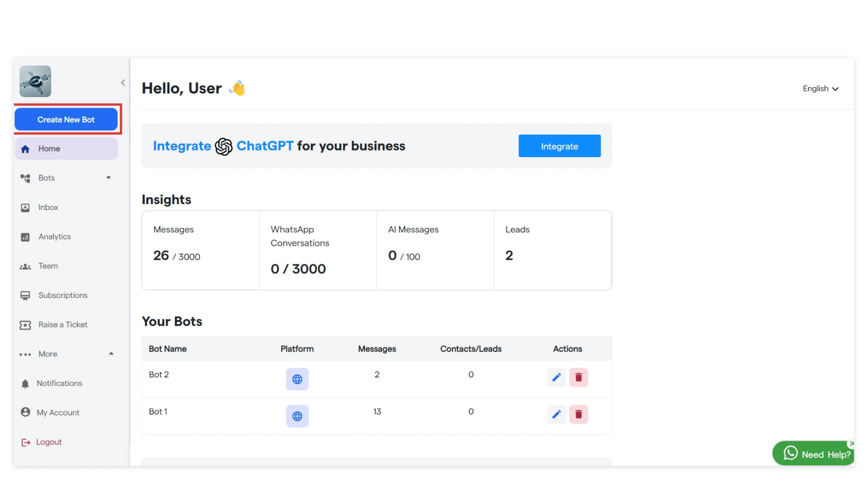Image resolution: width=868 pixels, height=502 pixels.
Task: Click the ChatGPT logo icon
Action: pos(224,146)
